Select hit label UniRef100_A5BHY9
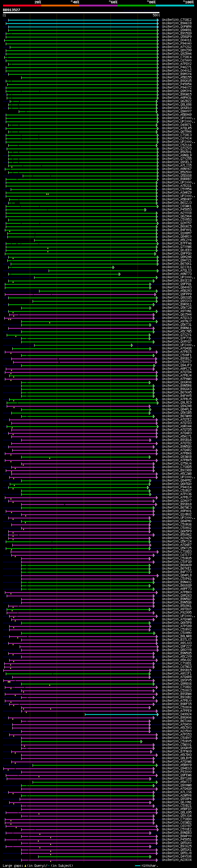Viewport: 197px width, 868px height. [x=176, y=765]
